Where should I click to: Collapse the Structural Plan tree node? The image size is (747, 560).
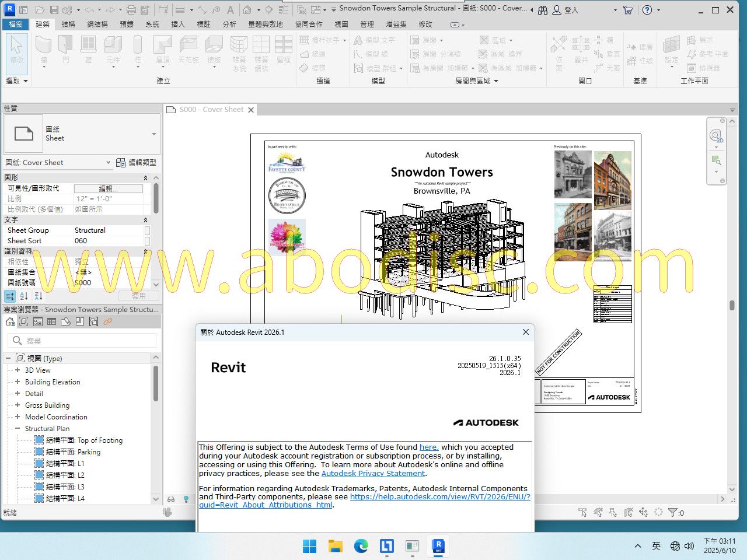[x=18, y=429]
